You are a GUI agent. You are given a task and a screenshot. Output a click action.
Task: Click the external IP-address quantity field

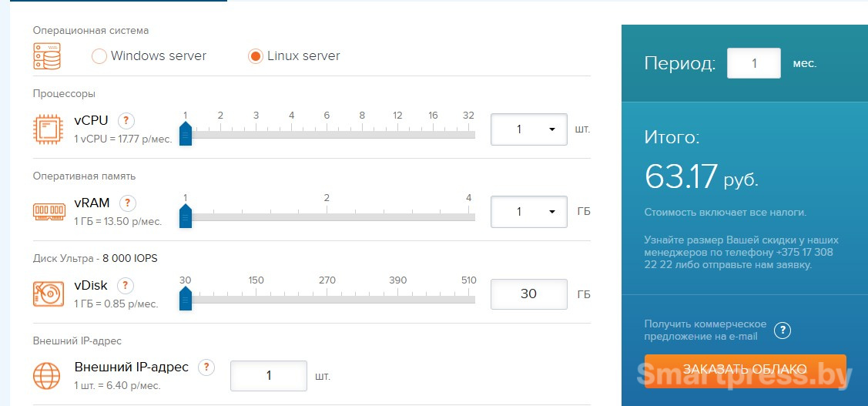pos(269,375)
